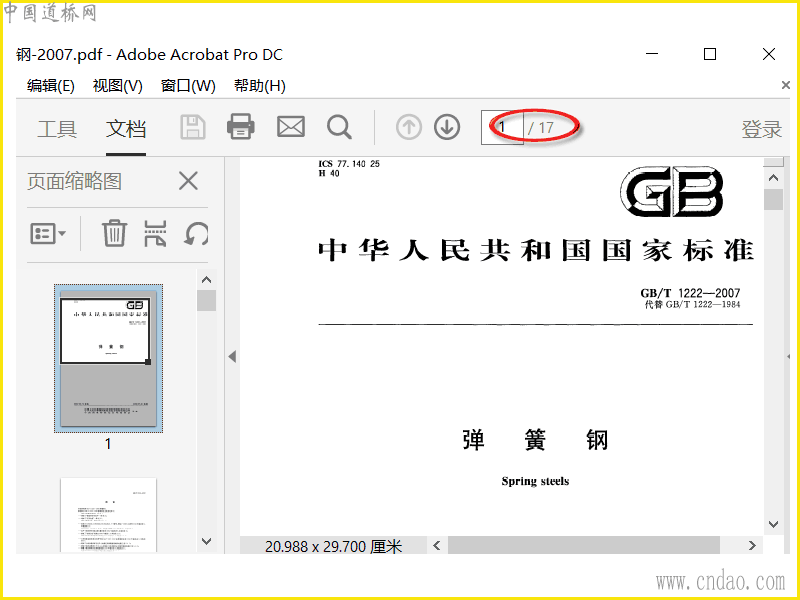This screenshot has width=800, height=600.
Task: Click the GB logo in the document
Action: pos(672,191)
